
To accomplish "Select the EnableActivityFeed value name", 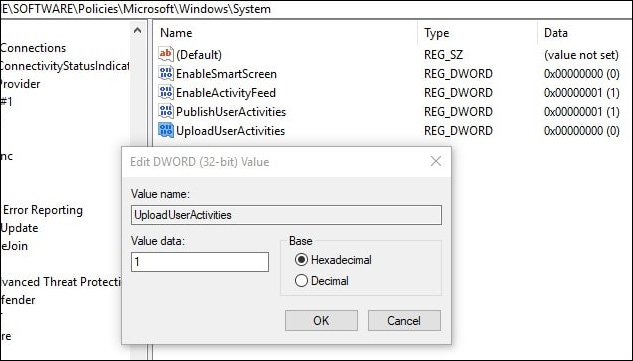I will pos(226,92).
